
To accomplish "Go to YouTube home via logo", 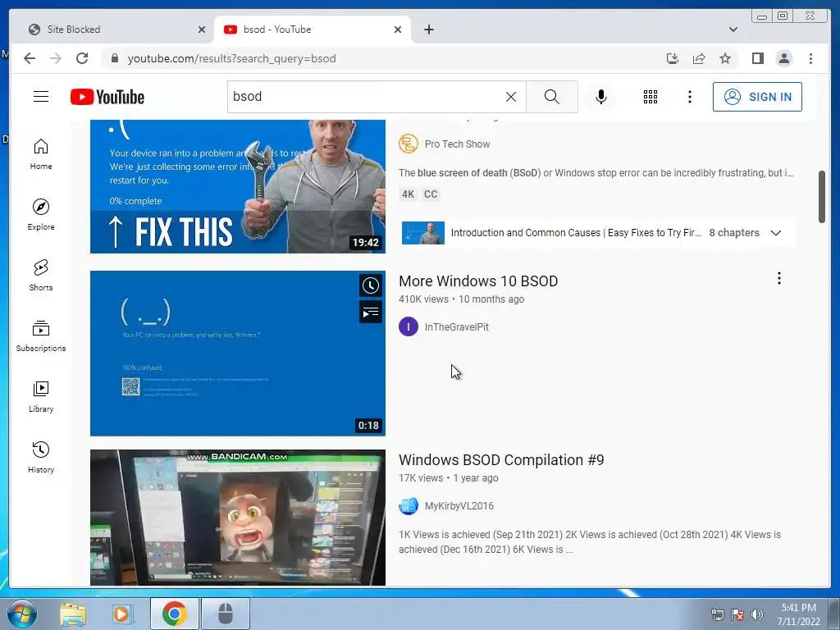I will coord(107,97).
